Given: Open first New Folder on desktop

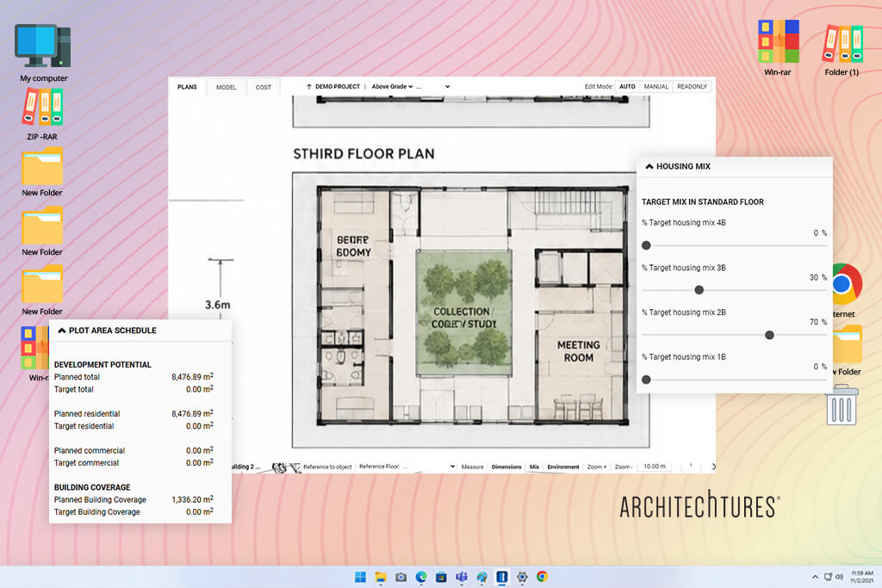Looking at the screenshot, I should click(42, 171).
